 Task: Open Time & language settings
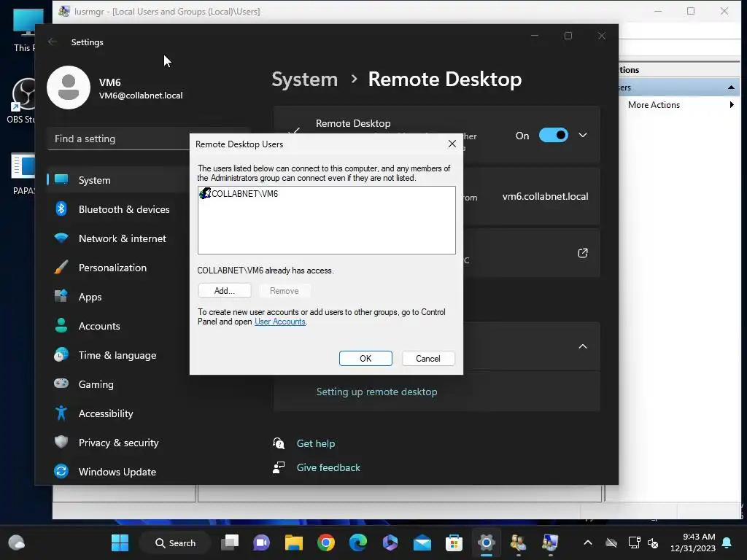[x=118, y=355]
